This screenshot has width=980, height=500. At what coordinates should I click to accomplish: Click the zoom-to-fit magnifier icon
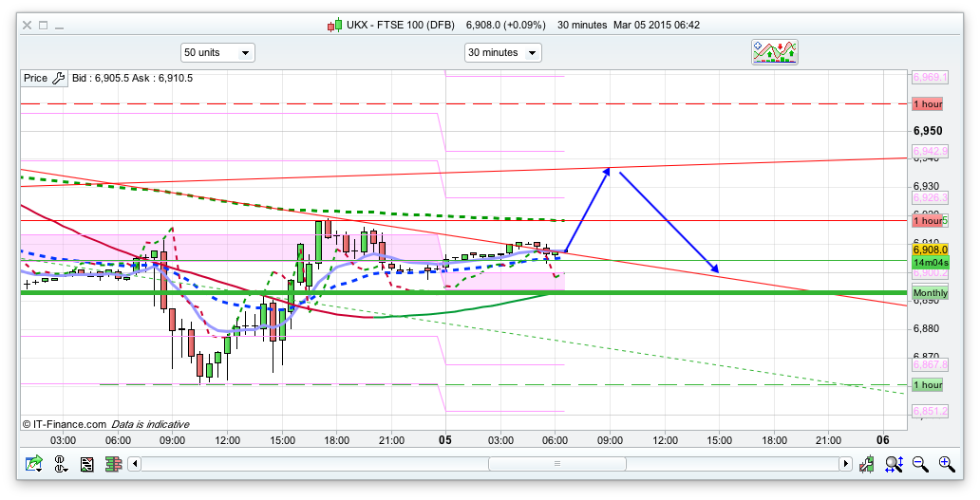click(894, 464)
